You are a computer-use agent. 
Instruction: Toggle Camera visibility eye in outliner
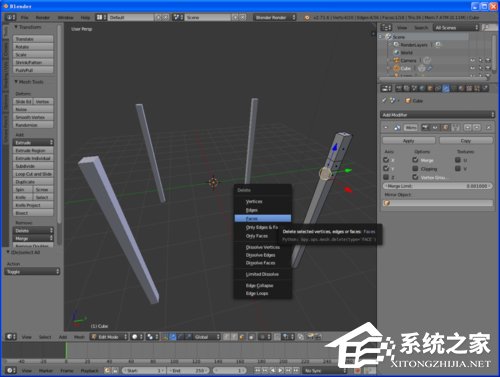[x=472, y=60]
